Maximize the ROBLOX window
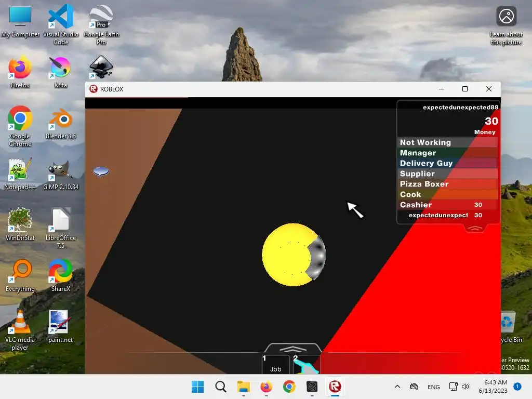The image size is (532, 399). (x=465, y=89)
